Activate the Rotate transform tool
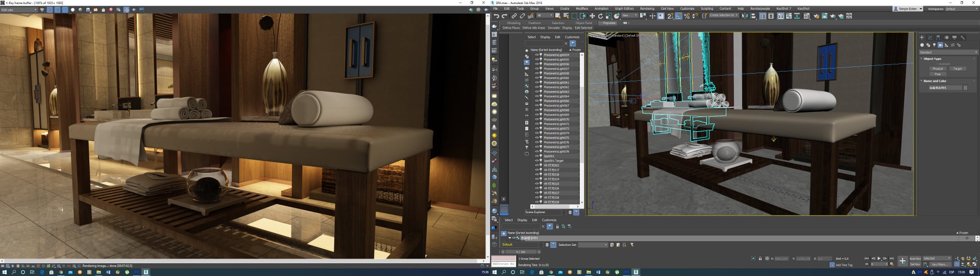 pos(600,16)
